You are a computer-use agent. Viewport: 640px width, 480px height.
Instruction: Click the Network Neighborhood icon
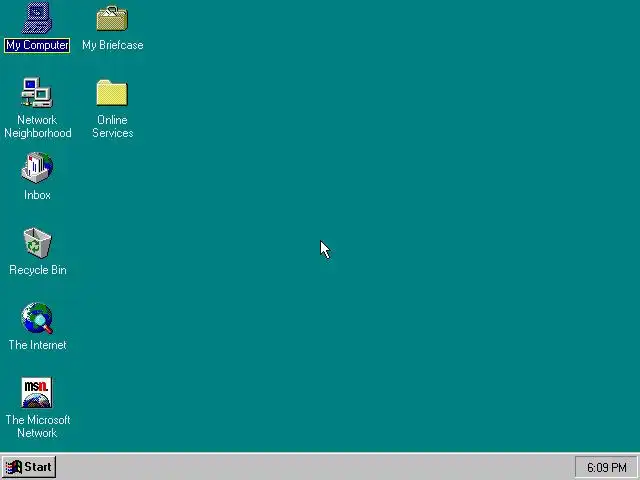point(37,92)
